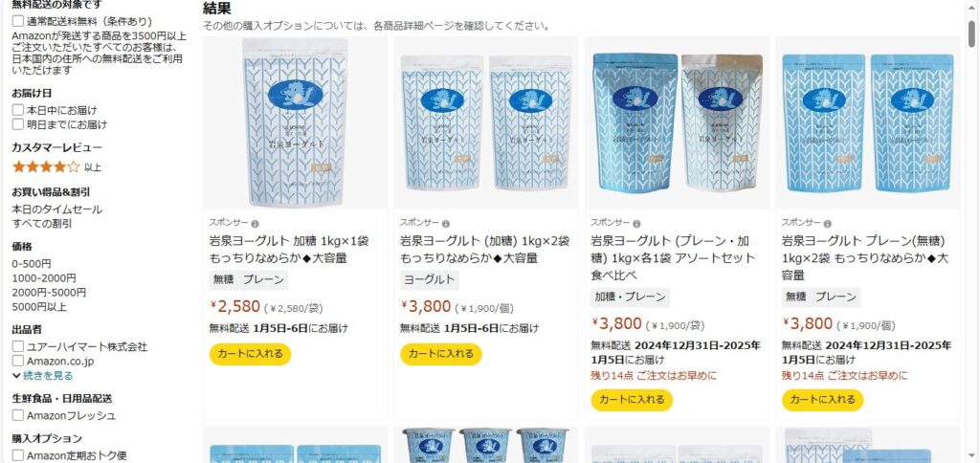Click the vertical page scrollbar thumb
This screenshot has width=980, height=463.
[x=972, y=33]
